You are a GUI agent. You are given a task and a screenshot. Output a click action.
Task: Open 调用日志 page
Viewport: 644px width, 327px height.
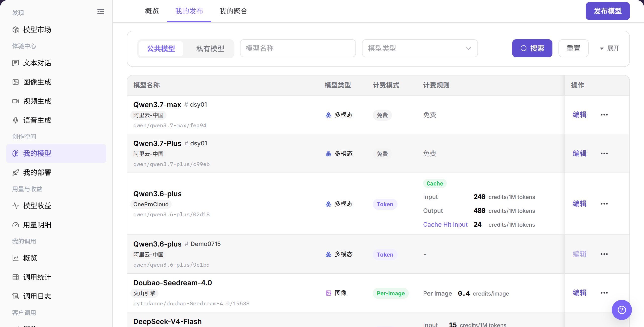click(56, 296)
